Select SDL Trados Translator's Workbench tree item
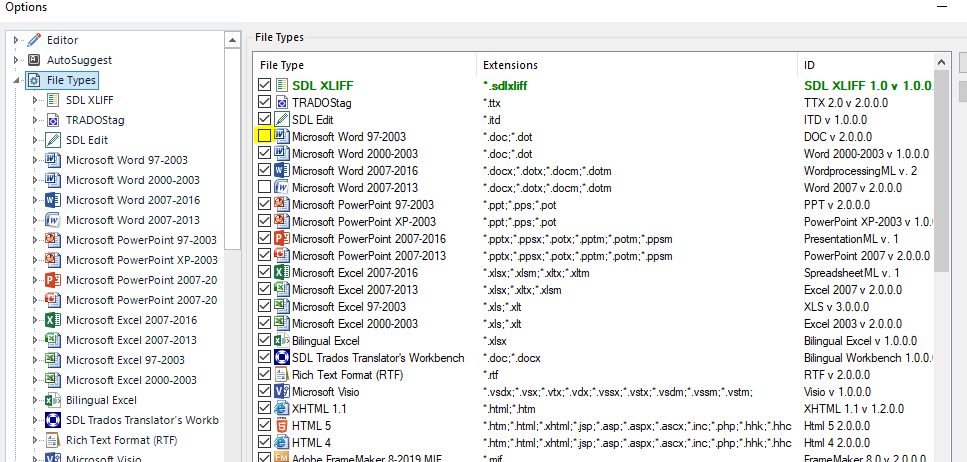967x462 pixels. pos(142,420)
